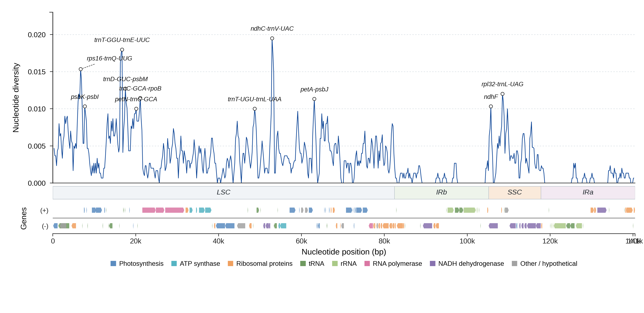Viewport: 644px width, 313px height.
Task: Click the 120k x-axis tick label
Action: [x=550, y=241]
